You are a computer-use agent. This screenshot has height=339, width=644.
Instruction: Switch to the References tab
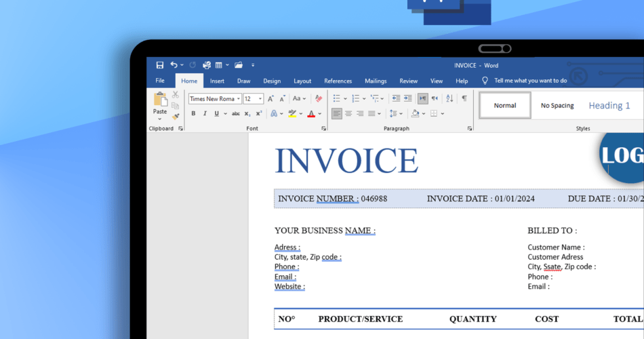point(338,81)
